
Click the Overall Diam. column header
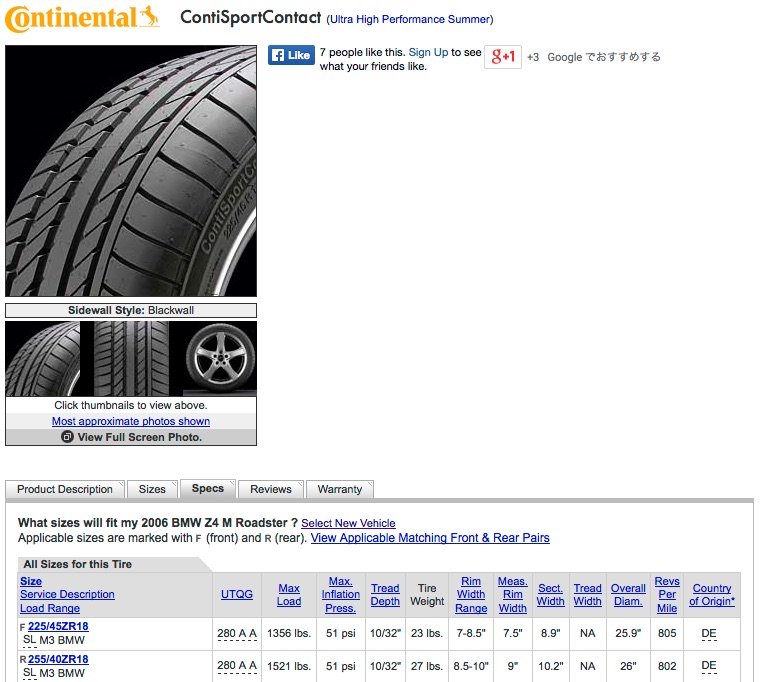coord(628,595)
